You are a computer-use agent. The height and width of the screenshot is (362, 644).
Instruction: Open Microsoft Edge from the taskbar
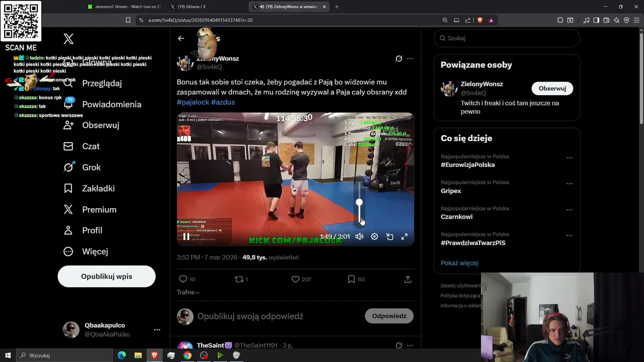tap(122, 355)
